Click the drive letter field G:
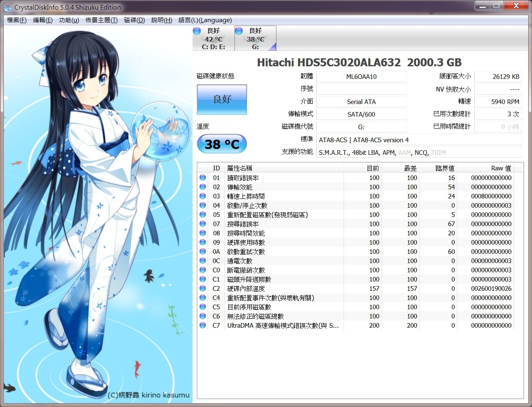This screenshot has height=407, width=532. [361, 127]
